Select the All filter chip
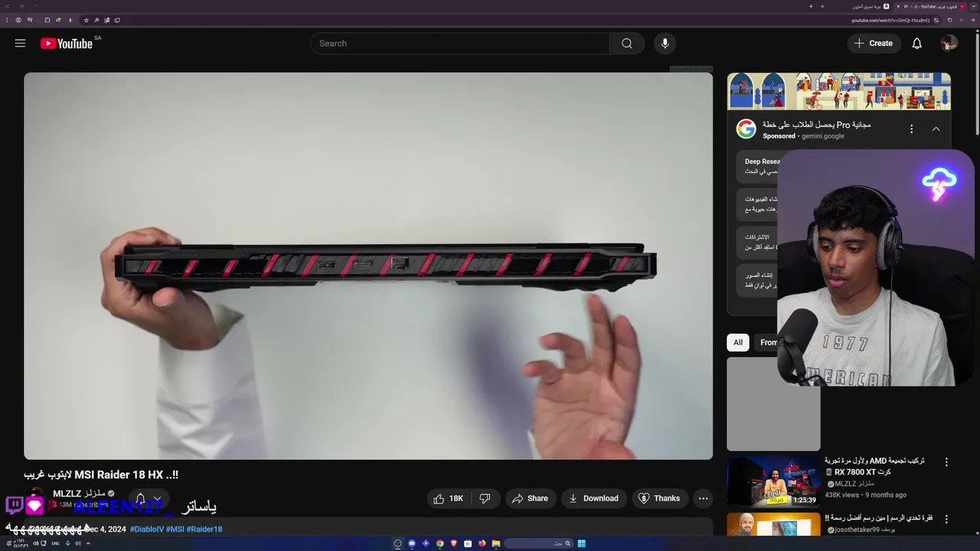This screenshot has height=551, width=980. tap(738, 342)
